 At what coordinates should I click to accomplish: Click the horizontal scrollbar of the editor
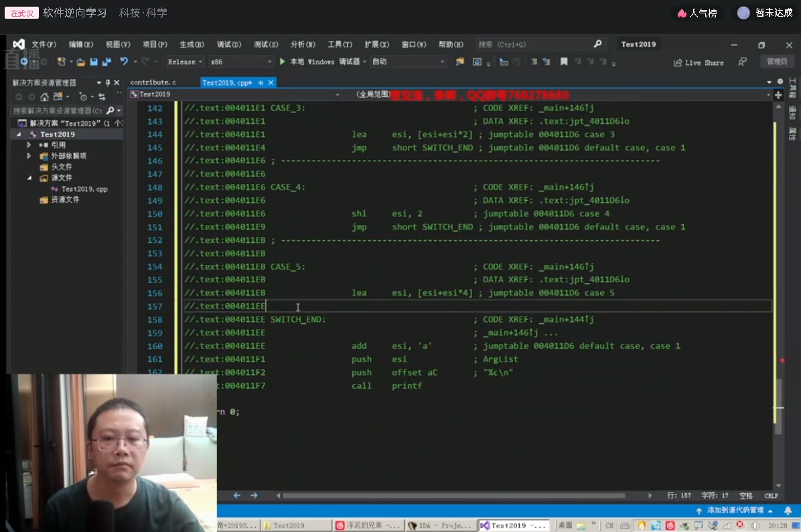tap(453, 495)
